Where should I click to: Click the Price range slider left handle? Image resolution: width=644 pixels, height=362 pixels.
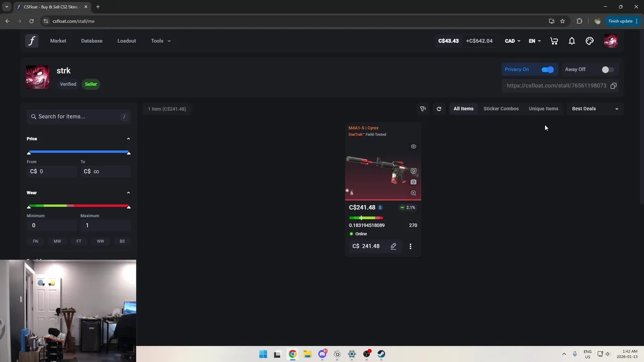29,152
